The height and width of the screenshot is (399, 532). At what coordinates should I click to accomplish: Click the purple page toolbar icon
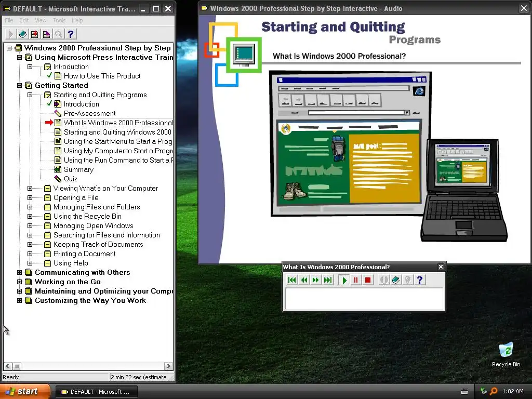[x=46, y=34]
